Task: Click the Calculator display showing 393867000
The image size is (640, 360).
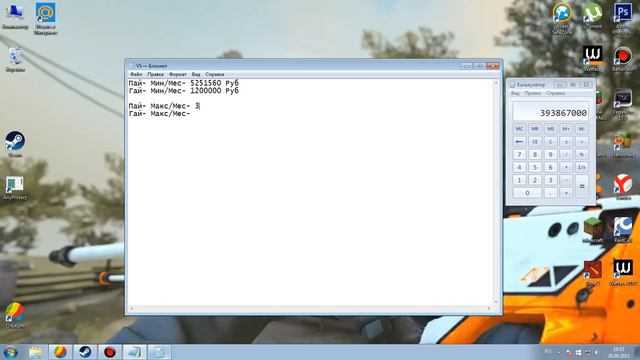Action: 551,111
